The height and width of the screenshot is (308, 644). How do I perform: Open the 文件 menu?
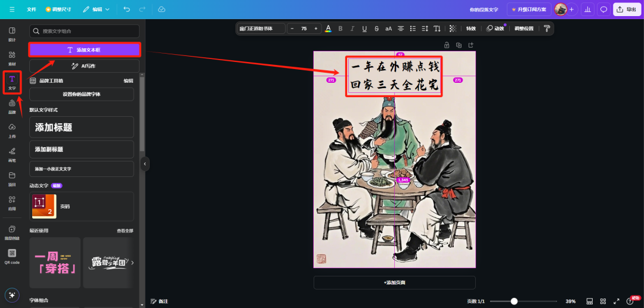pos(32,10)
